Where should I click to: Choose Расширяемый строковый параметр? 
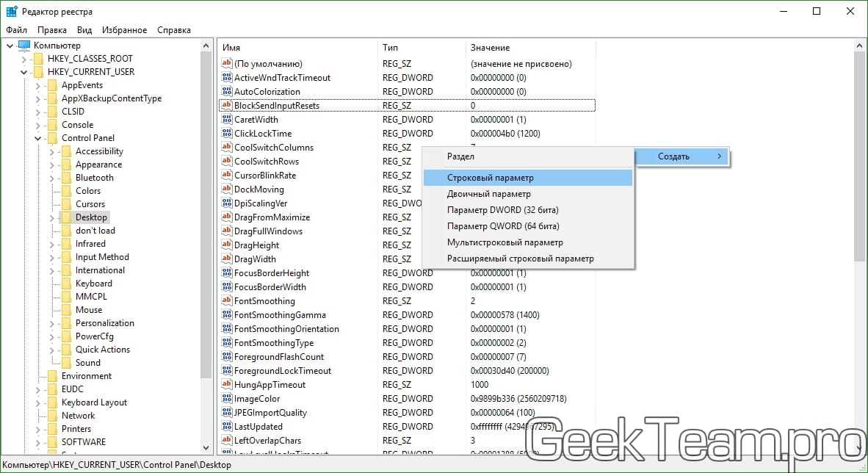point(527,258)
